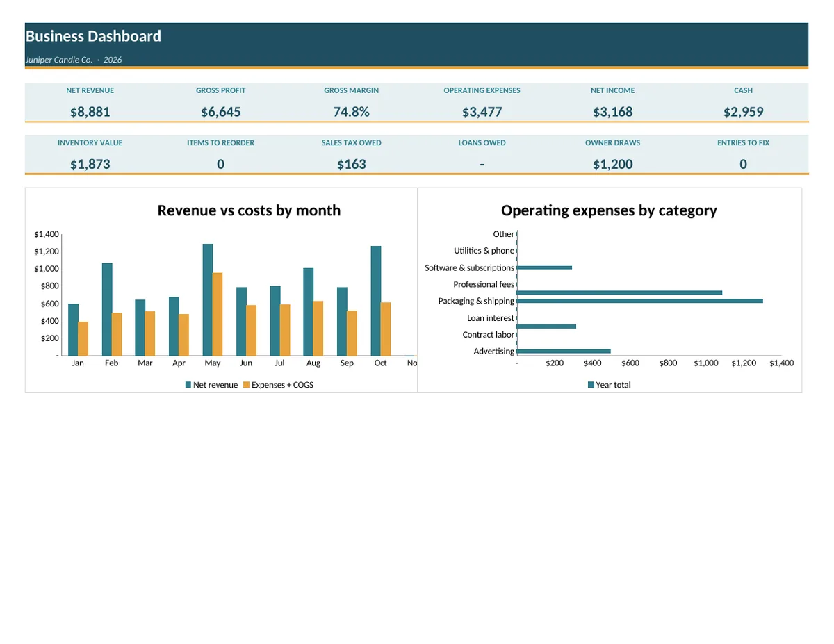Screen dimensions: 834x644
Task: Click the $1,400 label on revenue chart axis
Action: coord(47,235)
